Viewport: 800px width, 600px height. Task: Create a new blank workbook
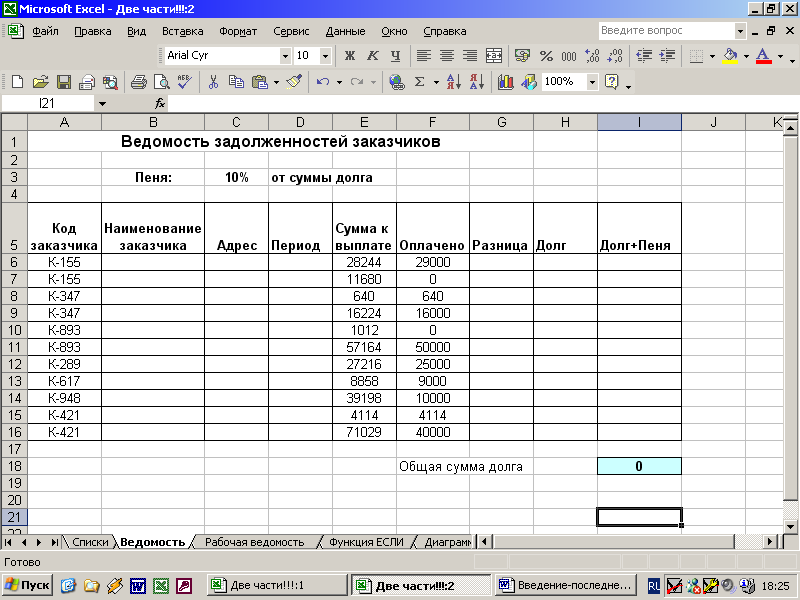[17, 82]
